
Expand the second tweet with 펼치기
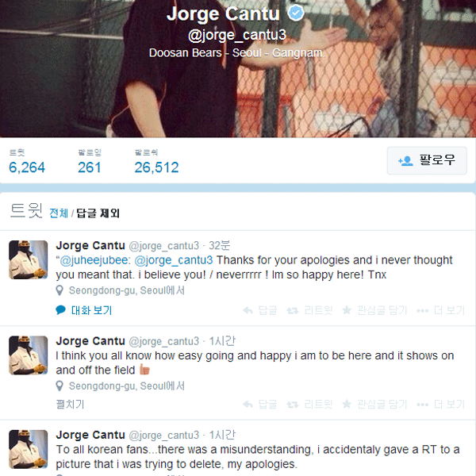click(x=70, y=404)
